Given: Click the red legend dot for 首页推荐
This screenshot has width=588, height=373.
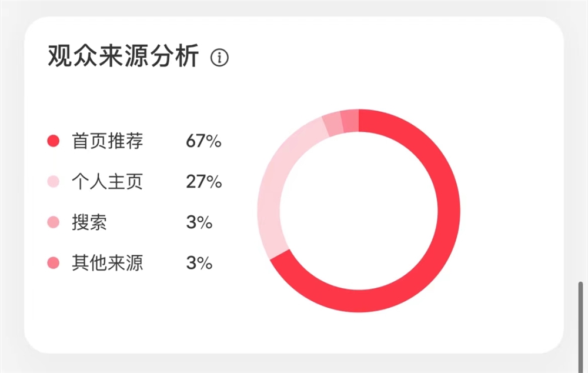Looking at the screenshot, I should [53, 141].
